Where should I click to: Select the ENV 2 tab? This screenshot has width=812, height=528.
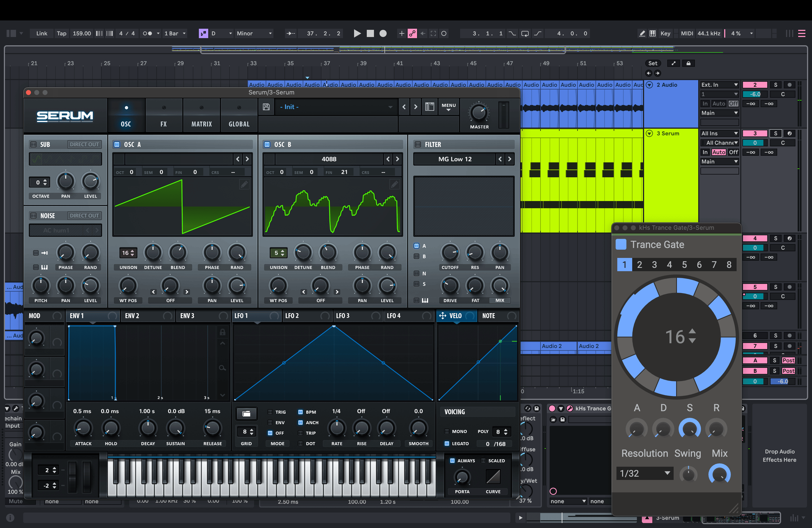click(148, 316)
